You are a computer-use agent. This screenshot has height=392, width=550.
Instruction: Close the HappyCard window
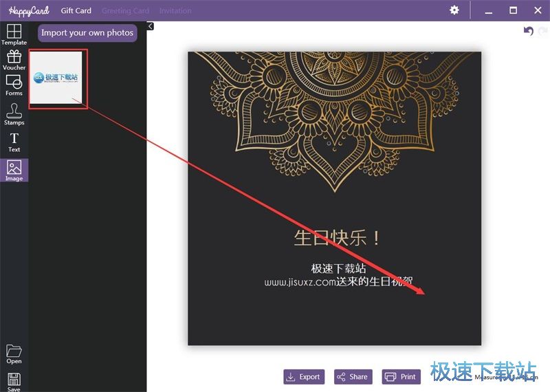[538, 10]
